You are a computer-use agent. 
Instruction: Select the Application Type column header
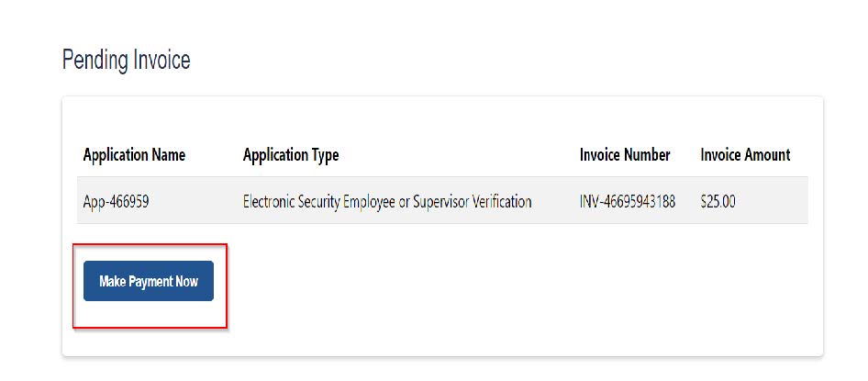291,155
